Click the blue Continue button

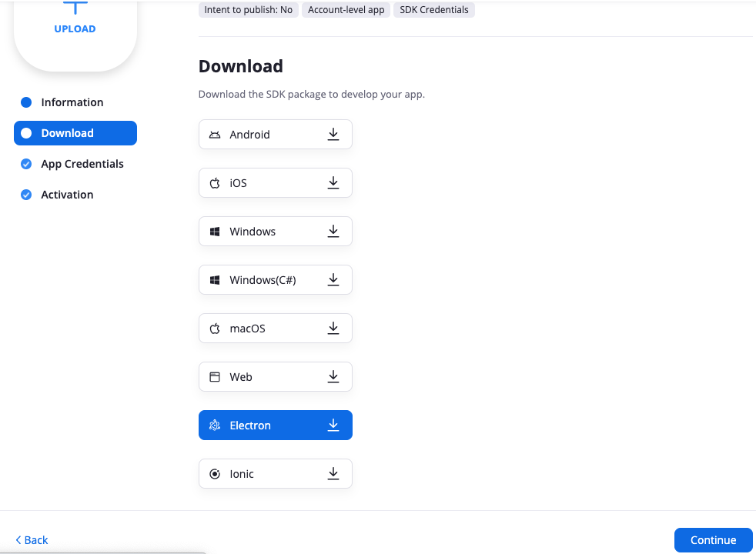point(713,540)
